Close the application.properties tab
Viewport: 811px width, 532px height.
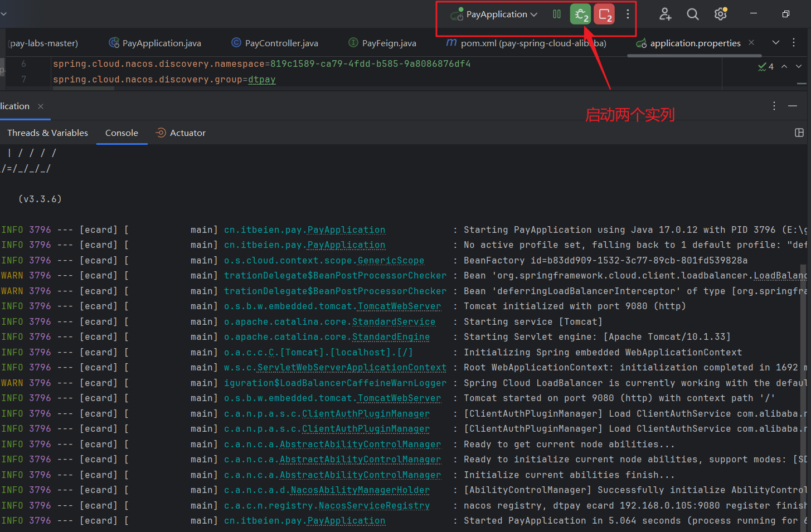pyautogui.click(x=751, y=43)
